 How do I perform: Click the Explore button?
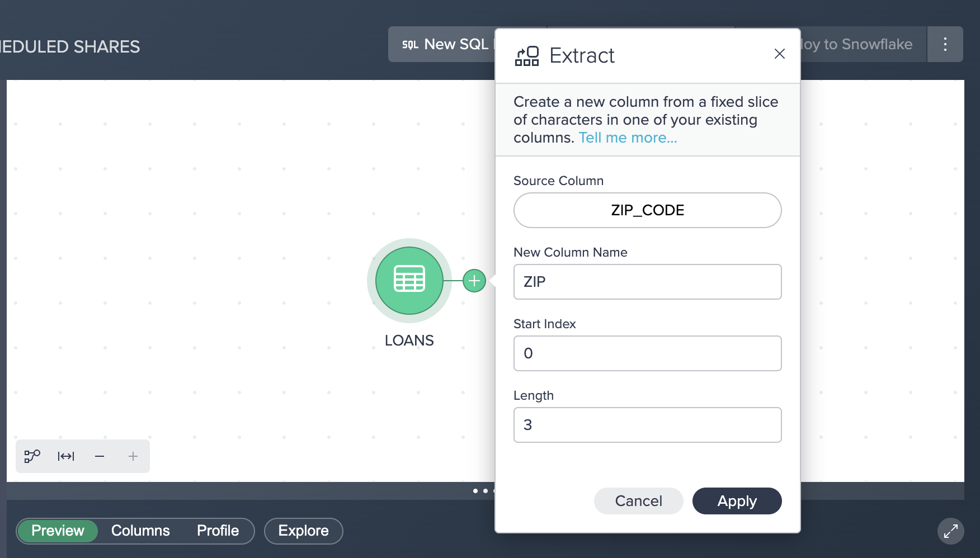303,531
